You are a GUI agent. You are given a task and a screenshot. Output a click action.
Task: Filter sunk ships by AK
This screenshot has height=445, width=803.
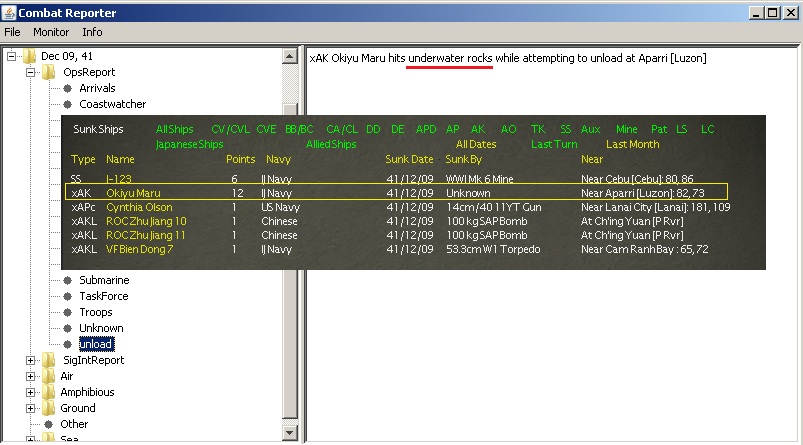(x=478, y=129)
